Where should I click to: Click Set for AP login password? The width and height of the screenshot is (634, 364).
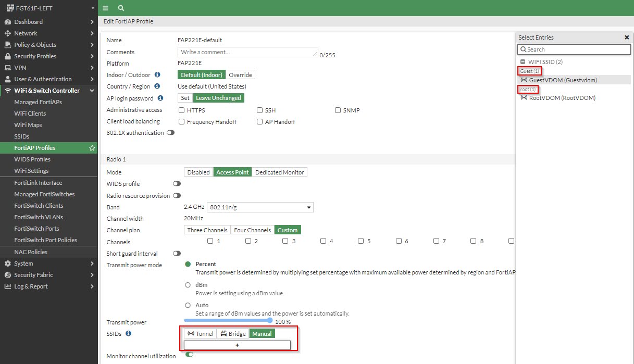coord(185,98)
